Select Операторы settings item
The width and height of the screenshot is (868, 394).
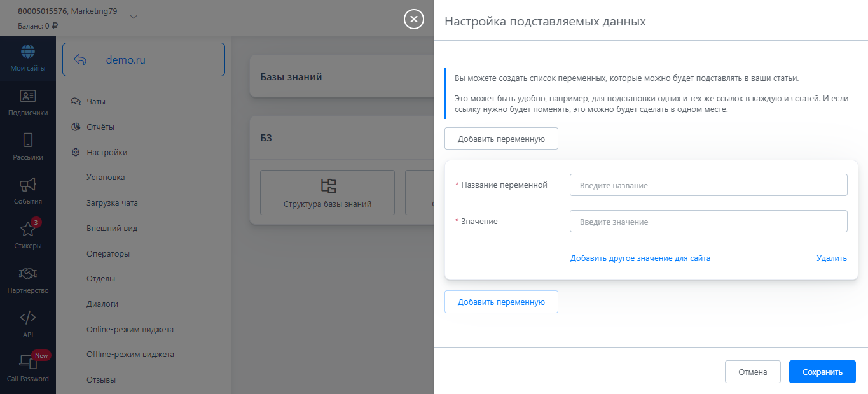(108, 253)
